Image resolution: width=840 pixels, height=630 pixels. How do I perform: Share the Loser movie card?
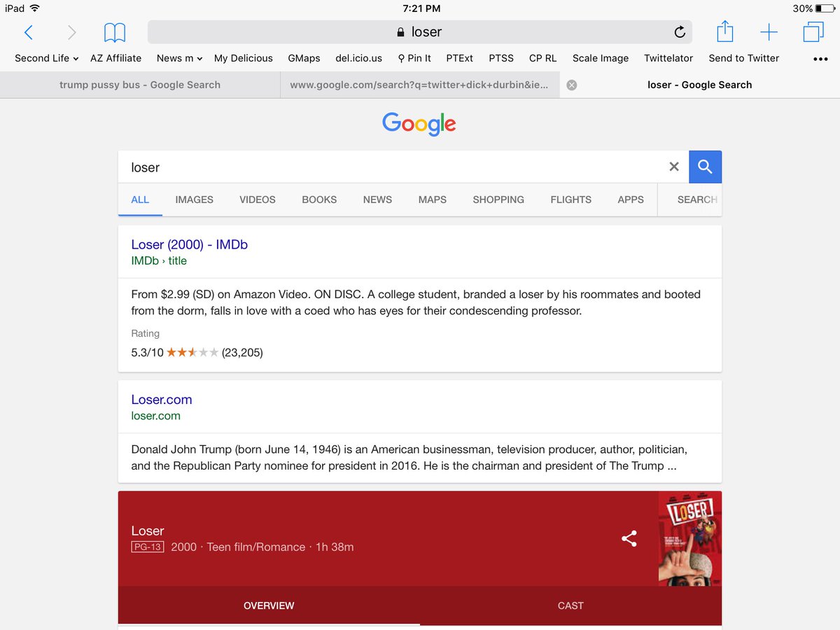[629, 538]
